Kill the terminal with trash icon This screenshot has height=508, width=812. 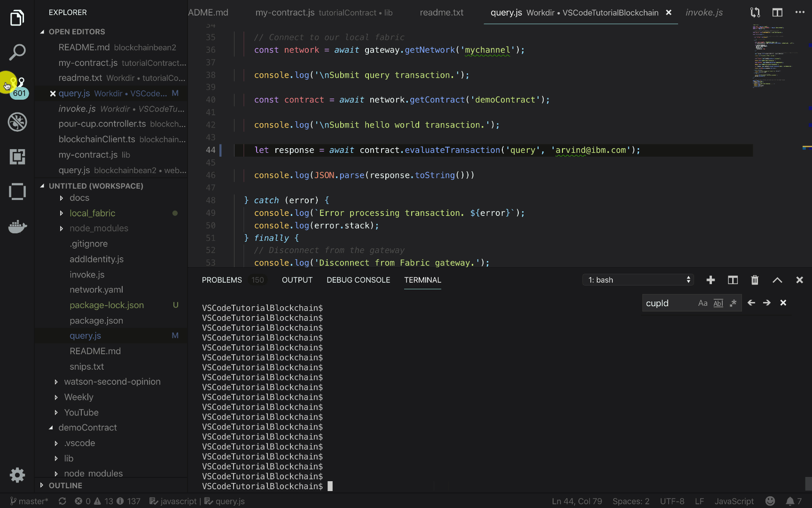click(755, 280)
